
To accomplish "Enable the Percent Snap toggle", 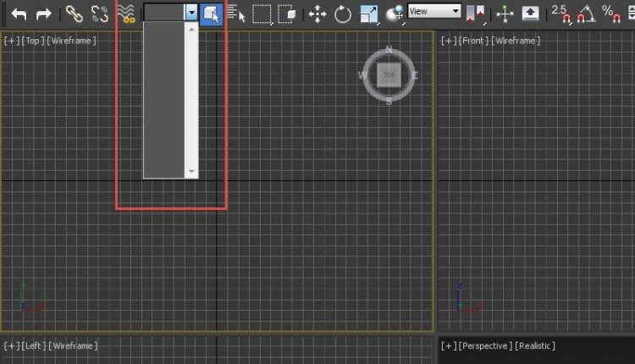I will (610, 14).
